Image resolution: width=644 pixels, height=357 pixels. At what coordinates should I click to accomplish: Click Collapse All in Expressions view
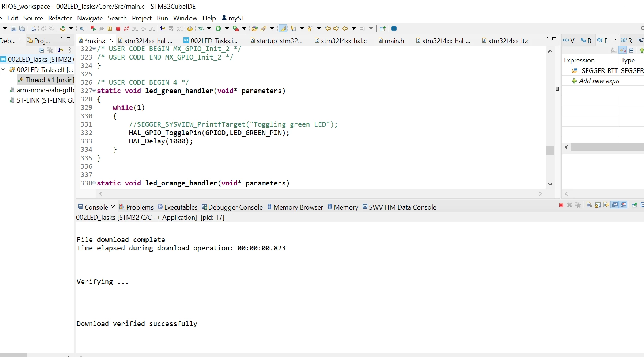(x=631, y=50)
